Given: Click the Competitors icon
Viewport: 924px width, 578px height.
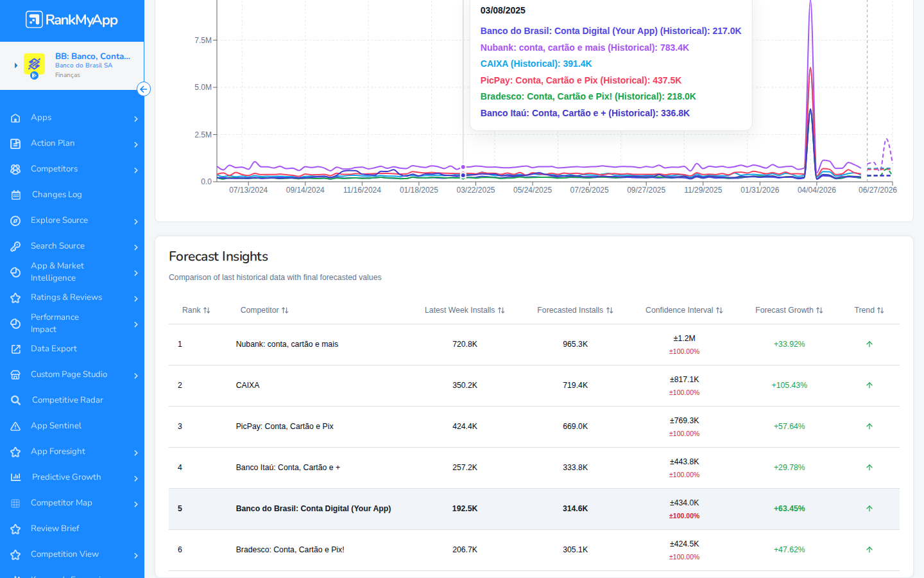Looking at the screenshot, I should click(15, 170).
